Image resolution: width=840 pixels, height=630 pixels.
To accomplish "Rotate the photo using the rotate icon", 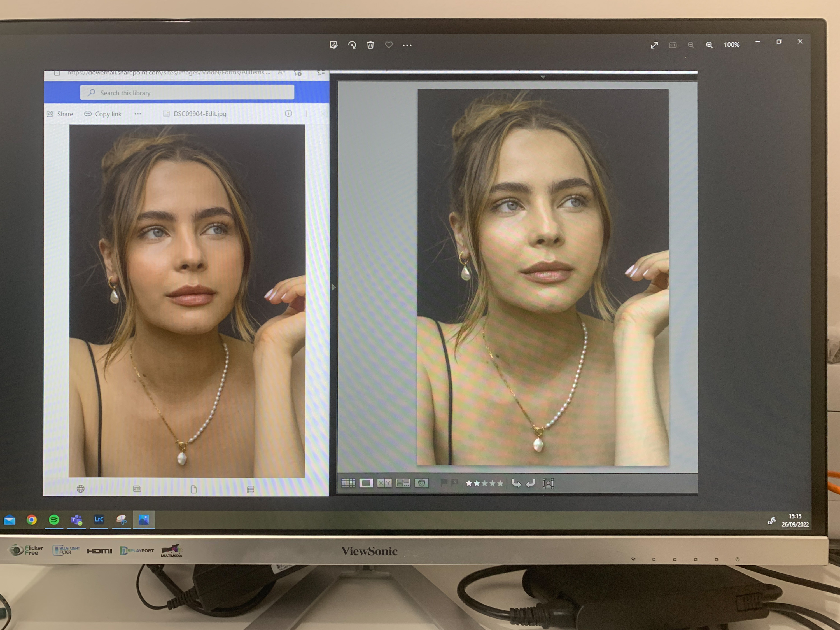I will click(352, 45).
